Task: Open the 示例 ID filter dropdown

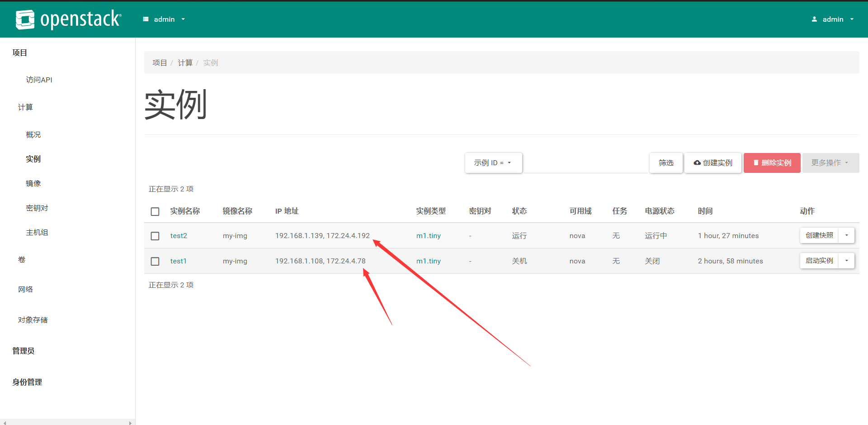Action: coord(493,163)
